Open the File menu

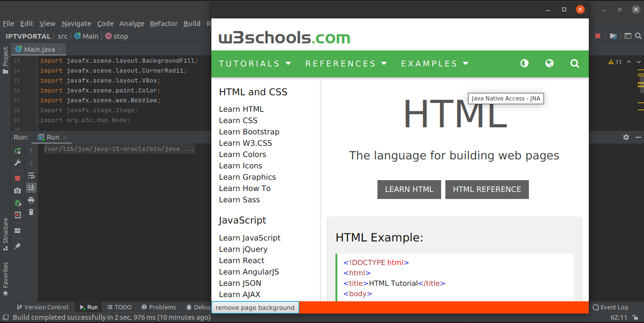pos(8,23)
